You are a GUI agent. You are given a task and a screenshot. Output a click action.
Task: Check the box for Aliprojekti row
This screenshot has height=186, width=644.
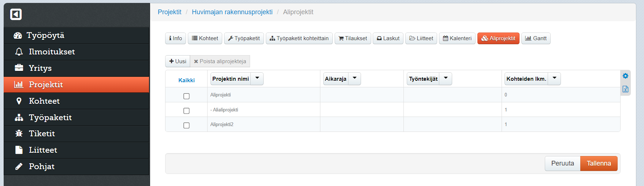pyautogui.click(x=186, y=96)
